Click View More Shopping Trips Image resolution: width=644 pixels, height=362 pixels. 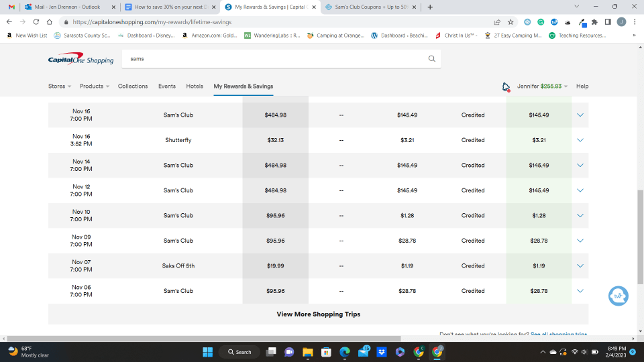coord(318,314)
